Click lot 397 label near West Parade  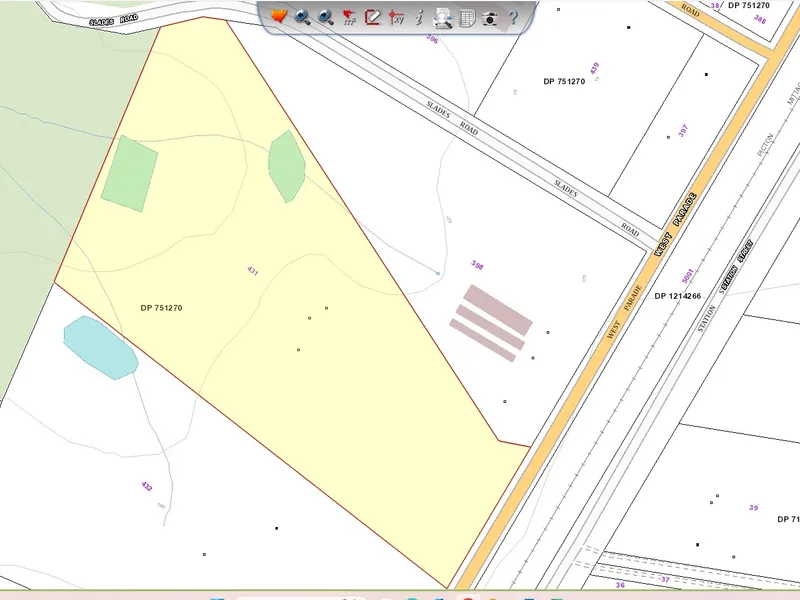pos(683,132)
